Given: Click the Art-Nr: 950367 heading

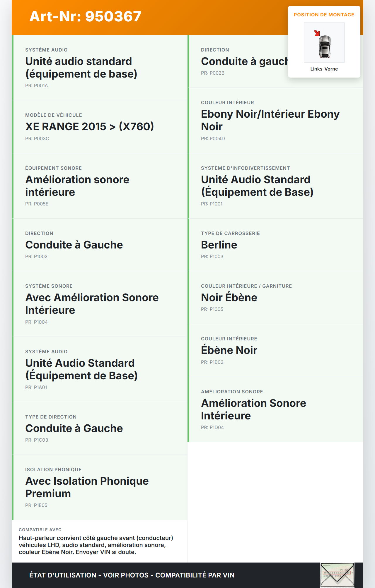Looking at the screenshot, I should tap(85, 16).
